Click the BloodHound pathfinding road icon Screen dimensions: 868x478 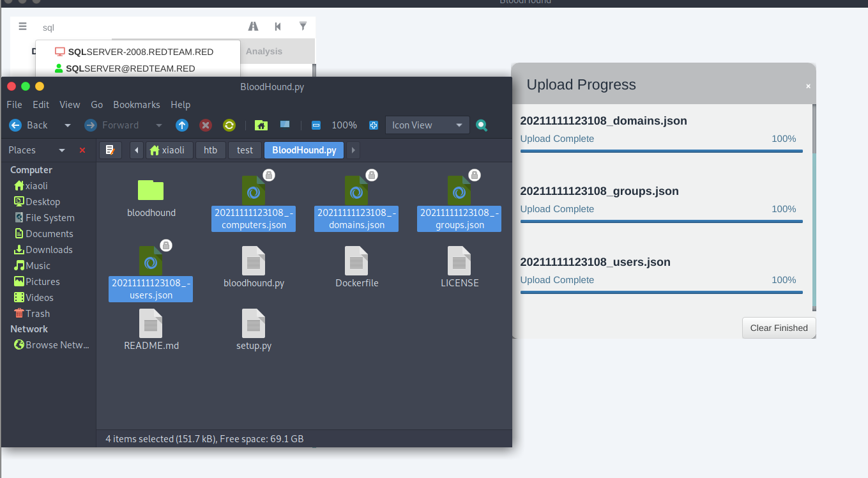pos(254,27)
